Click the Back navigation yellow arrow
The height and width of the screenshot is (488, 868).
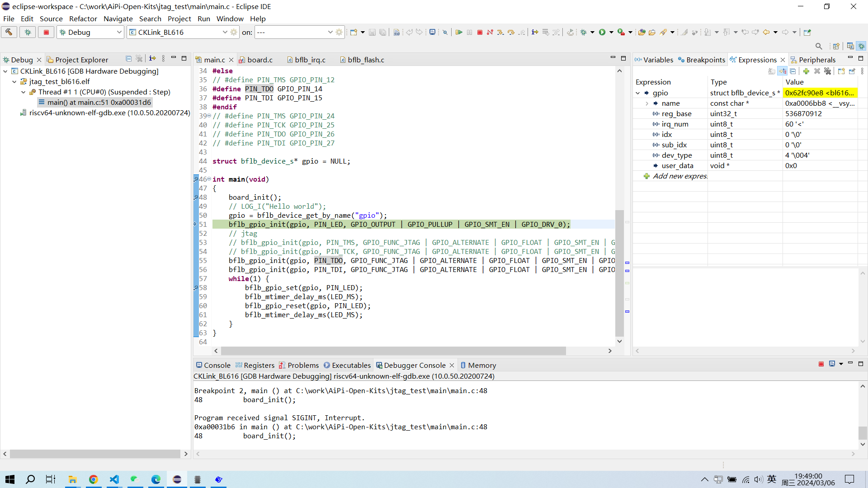(766, 32)
